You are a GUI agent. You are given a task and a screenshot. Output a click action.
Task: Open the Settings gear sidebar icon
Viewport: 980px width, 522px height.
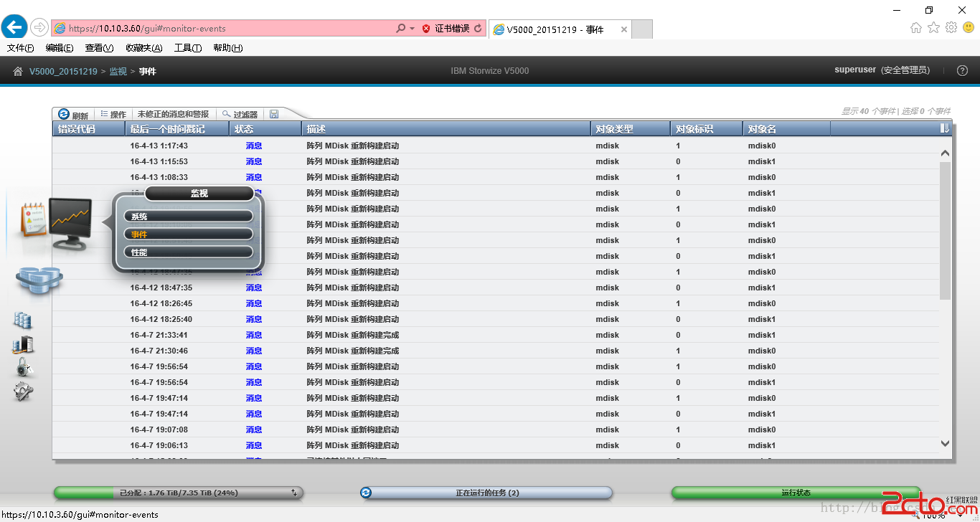[24, 391]
